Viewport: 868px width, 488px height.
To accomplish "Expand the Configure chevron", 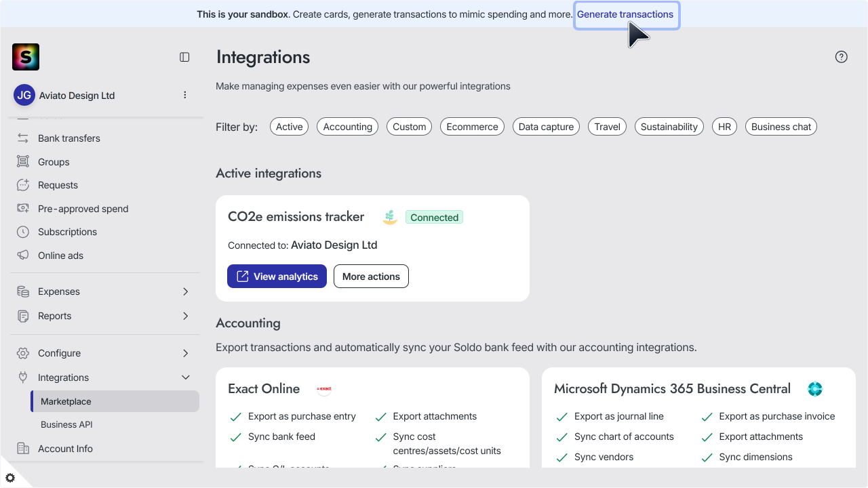I will [x=186, y=353].
